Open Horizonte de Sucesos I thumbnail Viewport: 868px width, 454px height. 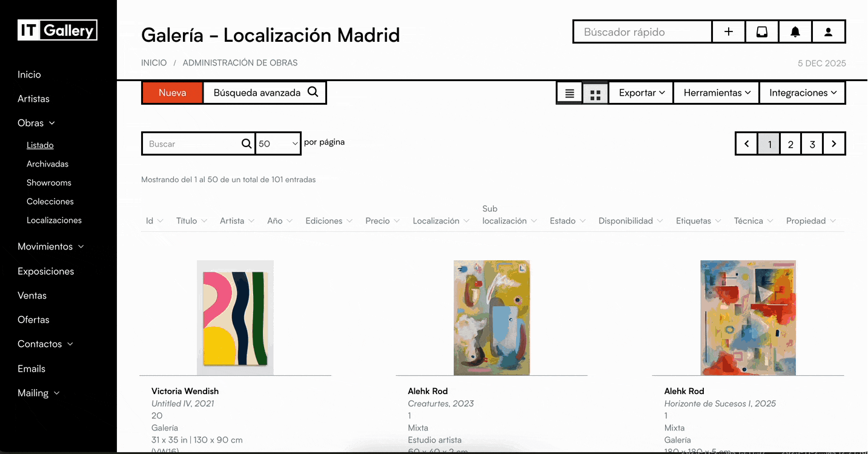point(748,318)
